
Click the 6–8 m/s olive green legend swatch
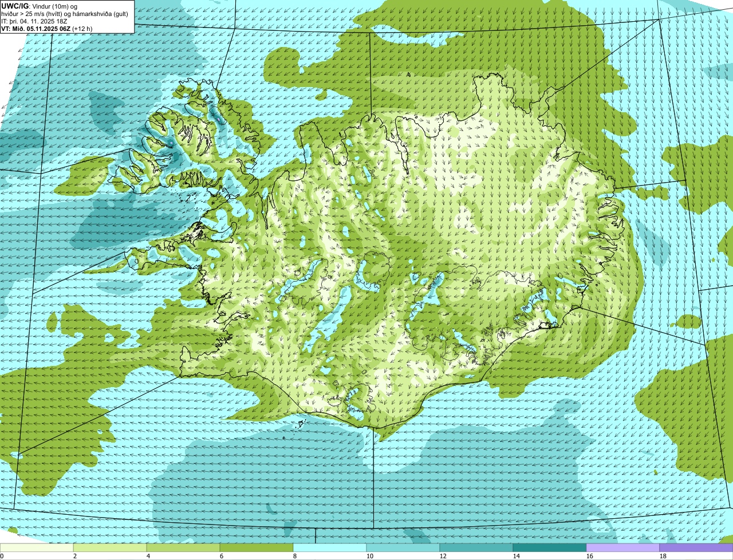(257, 548)
